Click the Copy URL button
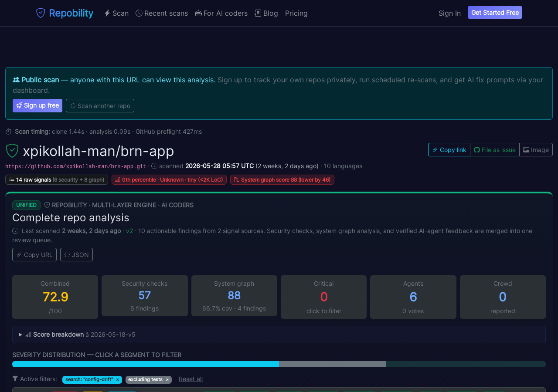558x392 pixels. (x=34, y=254)
